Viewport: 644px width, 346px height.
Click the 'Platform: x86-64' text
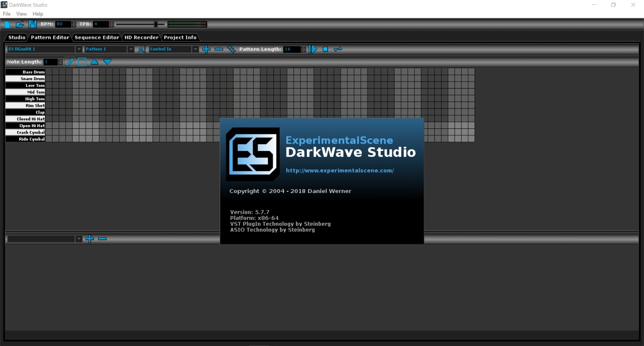point(254,218)
